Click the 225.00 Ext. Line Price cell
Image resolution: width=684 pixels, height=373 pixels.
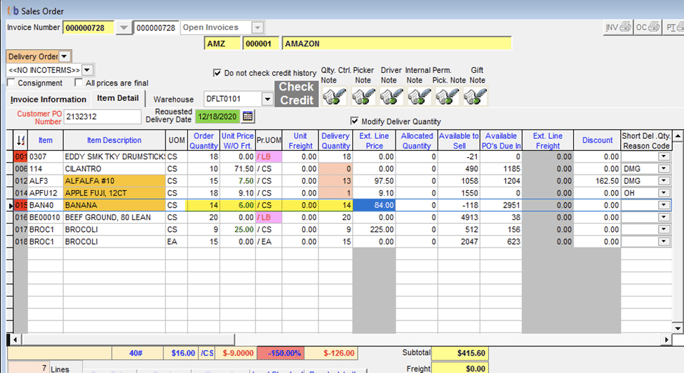pos(374,229)
